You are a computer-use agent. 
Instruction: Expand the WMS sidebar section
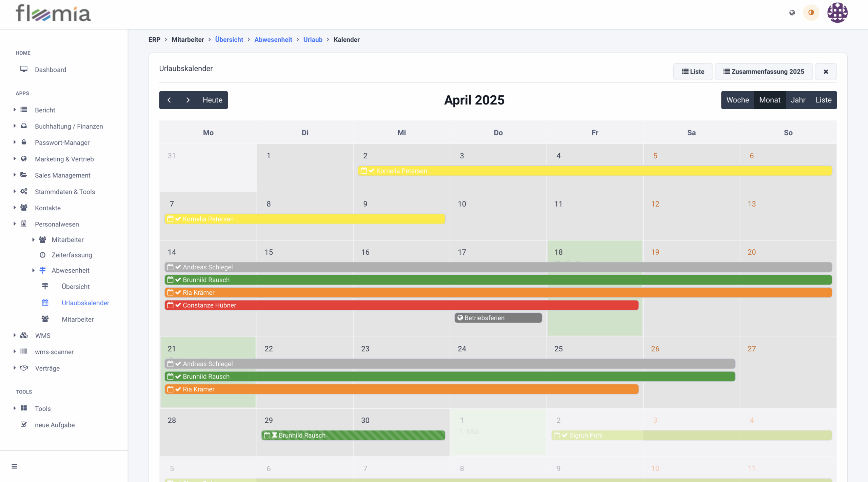coord(15,335)
